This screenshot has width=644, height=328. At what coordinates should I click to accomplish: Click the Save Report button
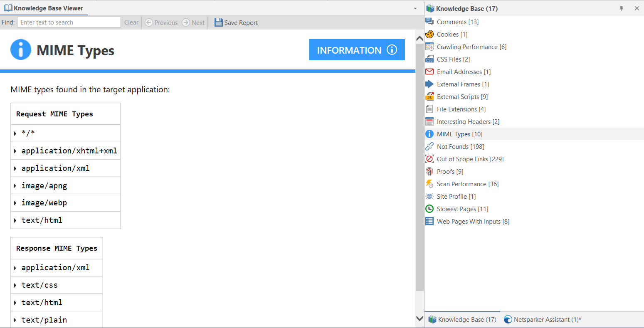[236, 22]
